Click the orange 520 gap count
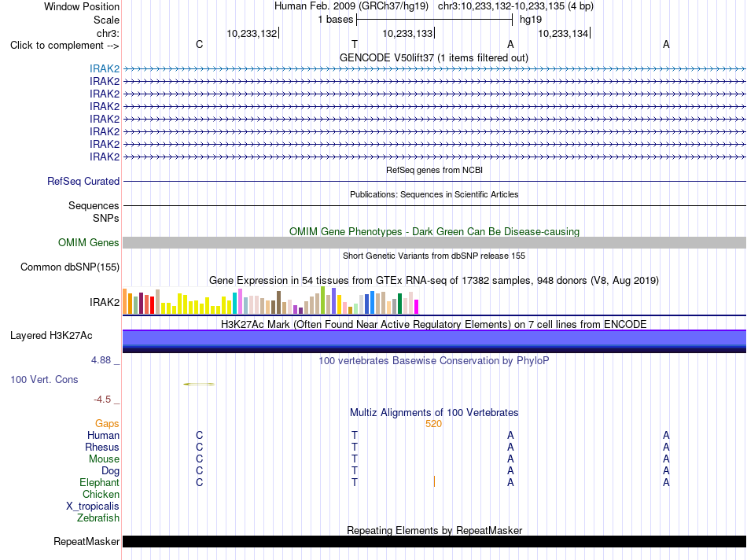The height and width of the screenshot is (560, 747). pos(433,424)
